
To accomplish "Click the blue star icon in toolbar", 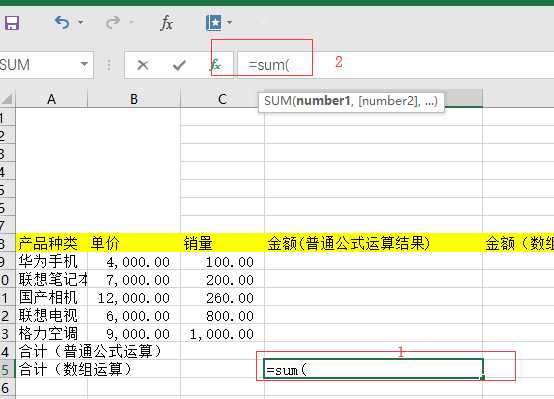I will tap(214, 23).
